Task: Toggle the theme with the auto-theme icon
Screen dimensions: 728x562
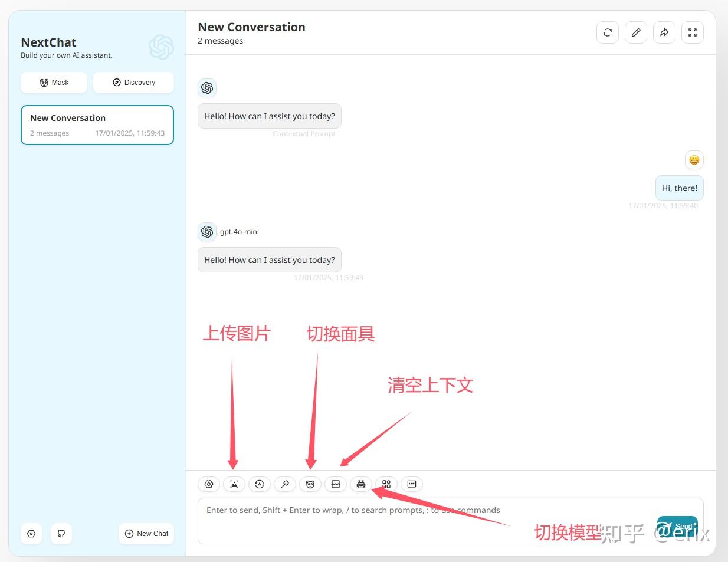Action: (260, 484)
